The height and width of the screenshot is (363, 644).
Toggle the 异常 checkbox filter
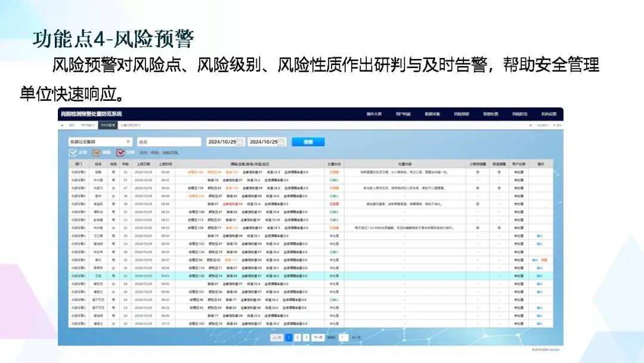point(120,153)
